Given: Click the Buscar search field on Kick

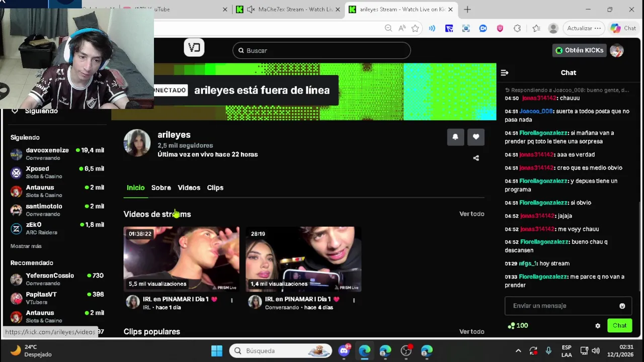Looking at the screenshot, I should tap(321, 50).
